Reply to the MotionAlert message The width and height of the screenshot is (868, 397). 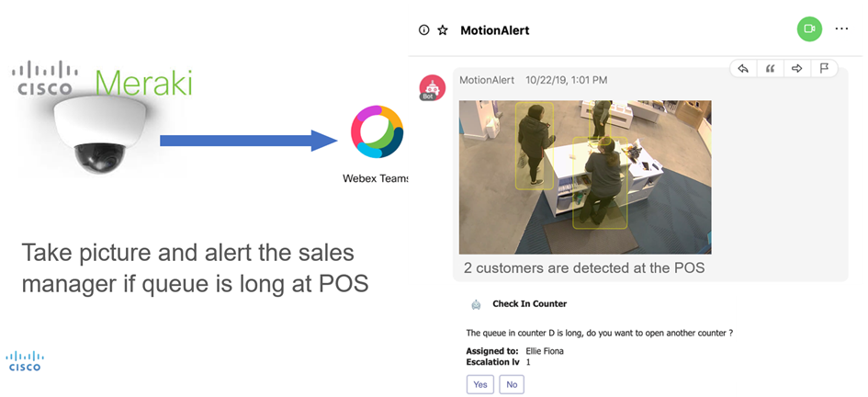click(x=744, y=68)
